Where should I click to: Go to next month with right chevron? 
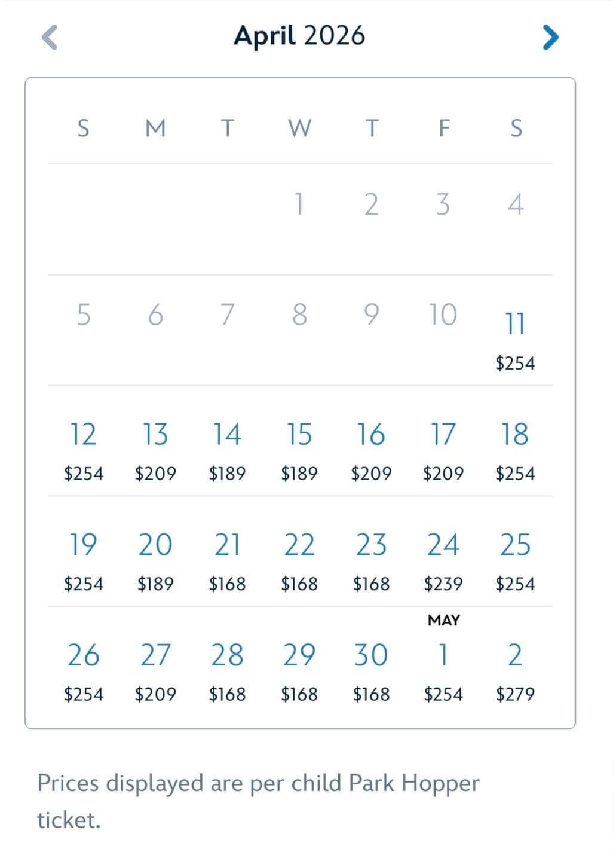click(x=550, y=37)
